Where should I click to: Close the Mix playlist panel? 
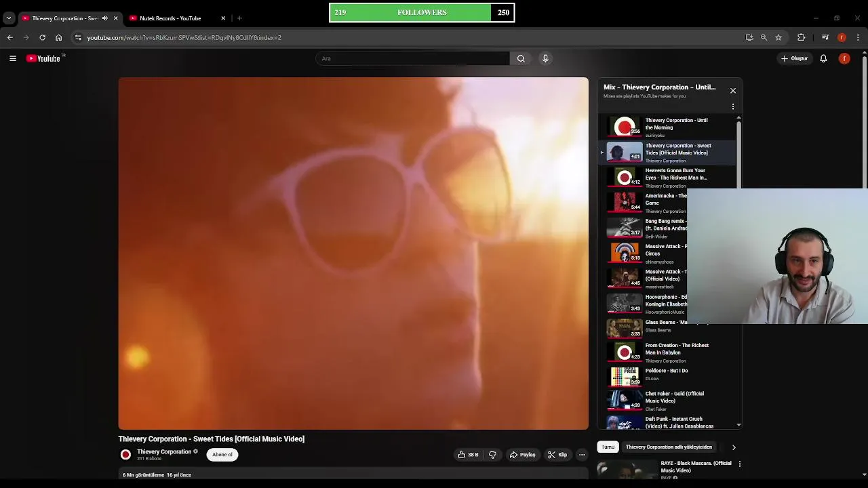[x=733, y=91]
